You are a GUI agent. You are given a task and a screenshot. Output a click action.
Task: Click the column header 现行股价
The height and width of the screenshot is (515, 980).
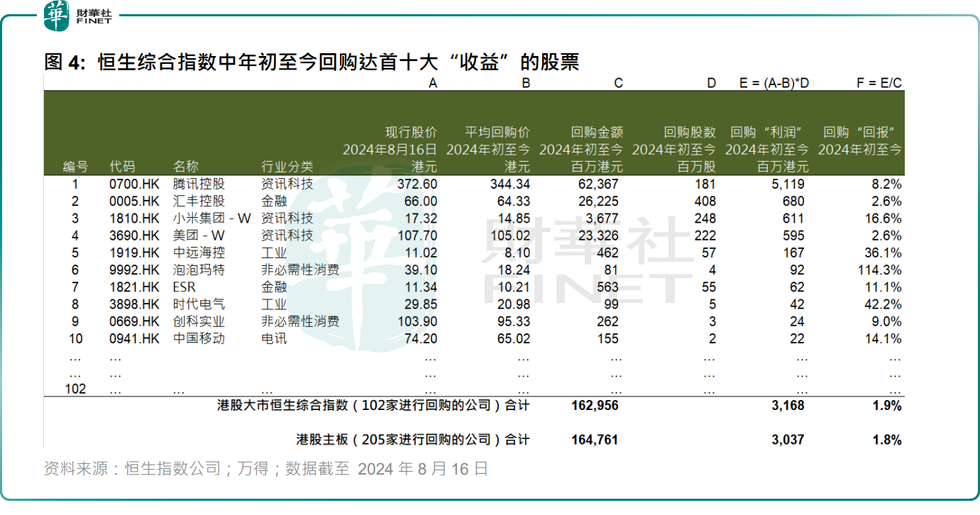pos(412,133)
